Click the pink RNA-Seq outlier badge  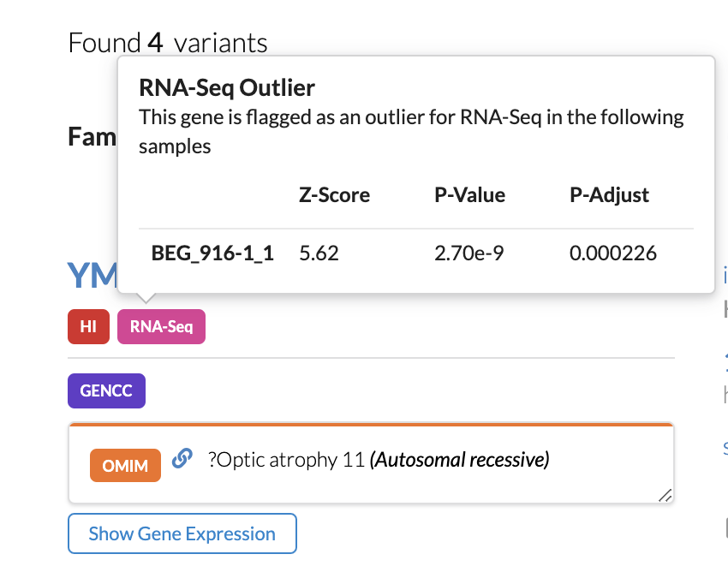coord(161,326)
